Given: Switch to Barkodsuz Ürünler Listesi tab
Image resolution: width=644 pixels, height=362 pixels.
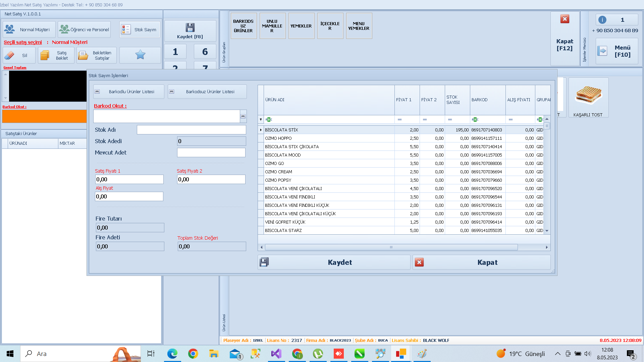Looking at the screenshot, I should (x=207, y=92).
